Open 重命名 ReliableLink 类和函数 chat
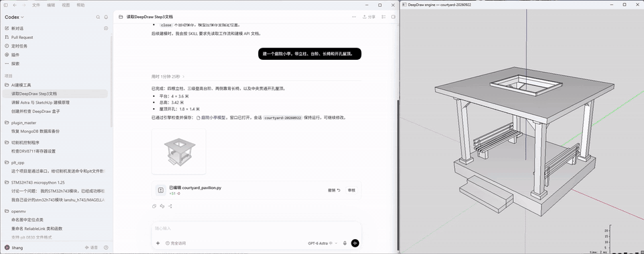Image resolution: width=644 pixels, height=254 pixels. pos(37,228)
